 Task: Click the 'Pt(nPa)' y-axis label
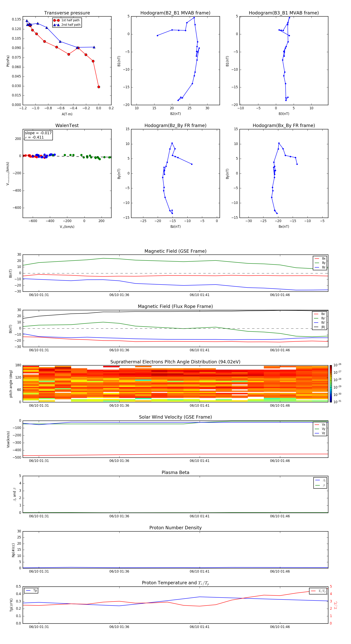(x=8, y=61)
